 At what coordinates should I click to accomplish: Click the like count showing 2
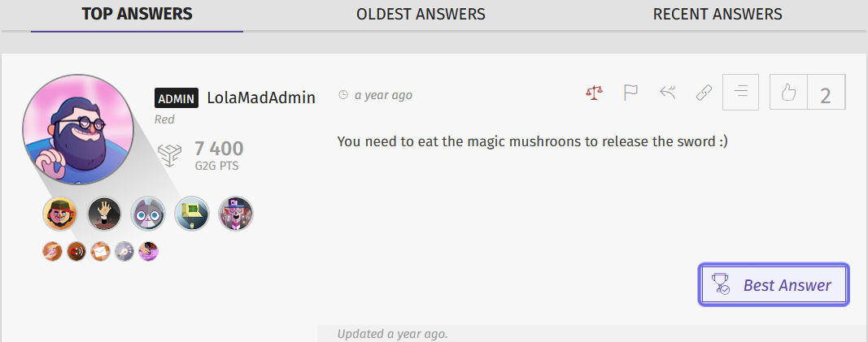(x=826, y=92)
